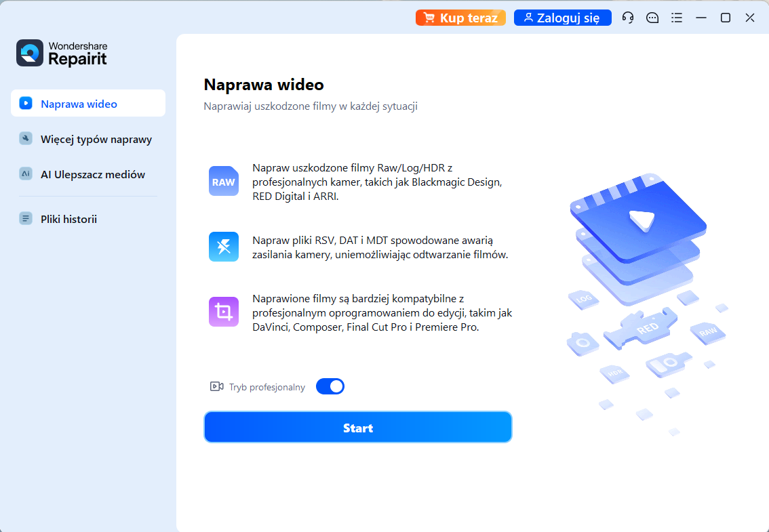Screen dimensions: 769x532
Task: Click the purple crop compatibility icon
Action: coord(224,312)
